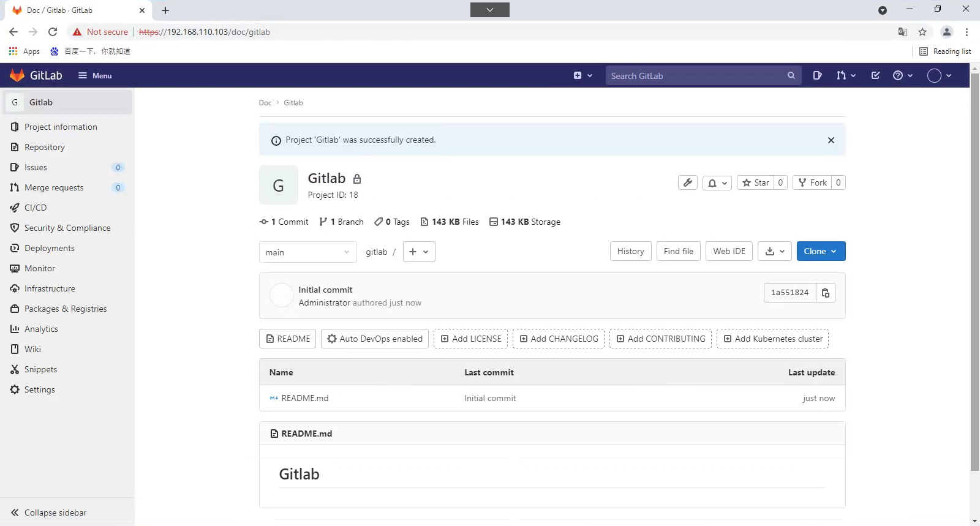Open Merge requests dropdown in the top navbar
Viewport: 980px width, 526px height.
tap(846, 75)
